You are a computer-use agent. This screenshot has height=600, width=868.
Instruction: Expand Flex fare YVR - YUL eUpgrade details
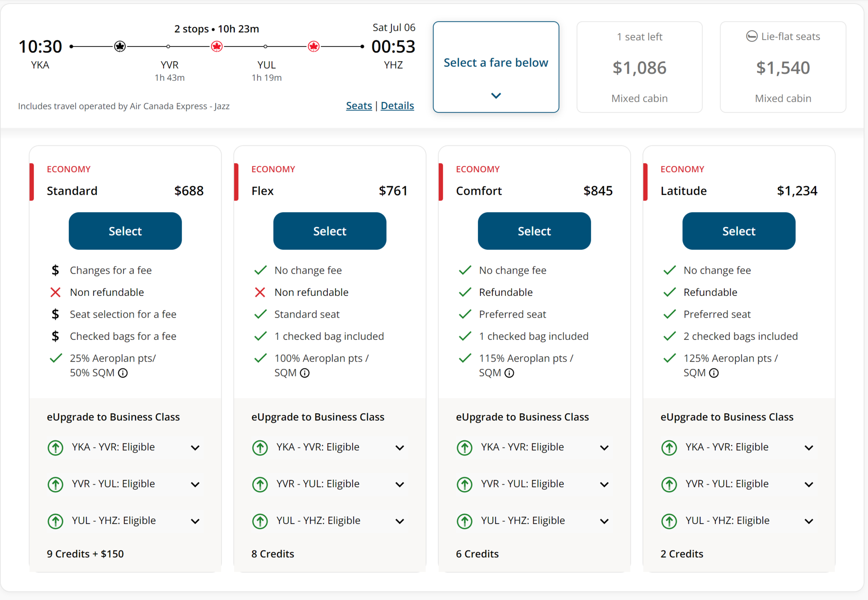400,484
